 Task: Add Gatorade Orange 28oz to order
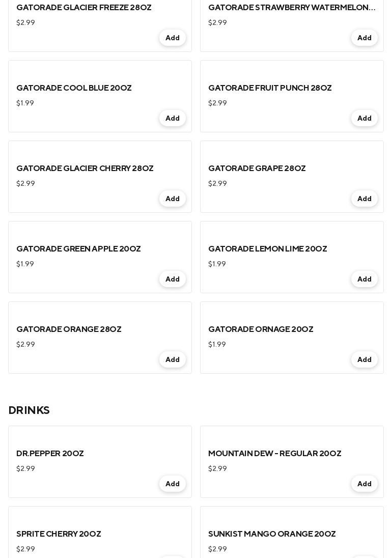pos(172,360)
